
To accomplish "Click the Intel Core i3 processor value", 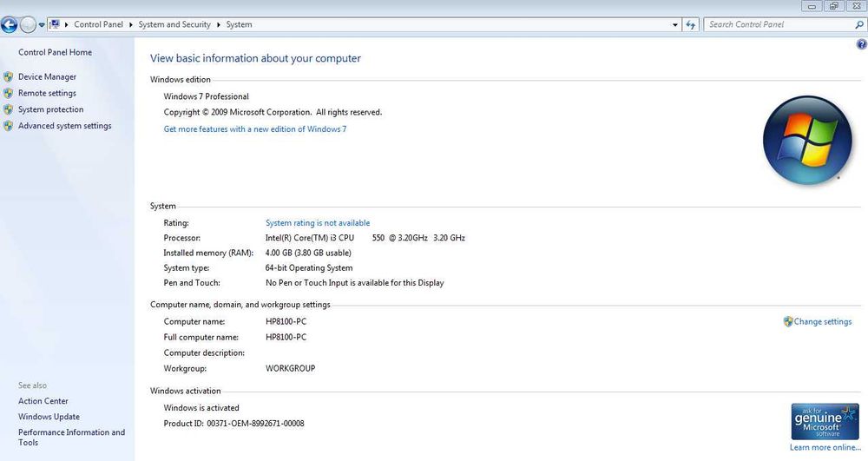I will pos(365,238).
